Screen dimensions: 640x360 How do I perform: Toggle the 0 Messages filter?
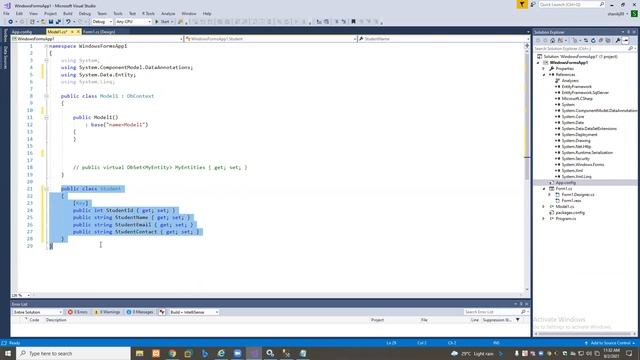[140, 312]
